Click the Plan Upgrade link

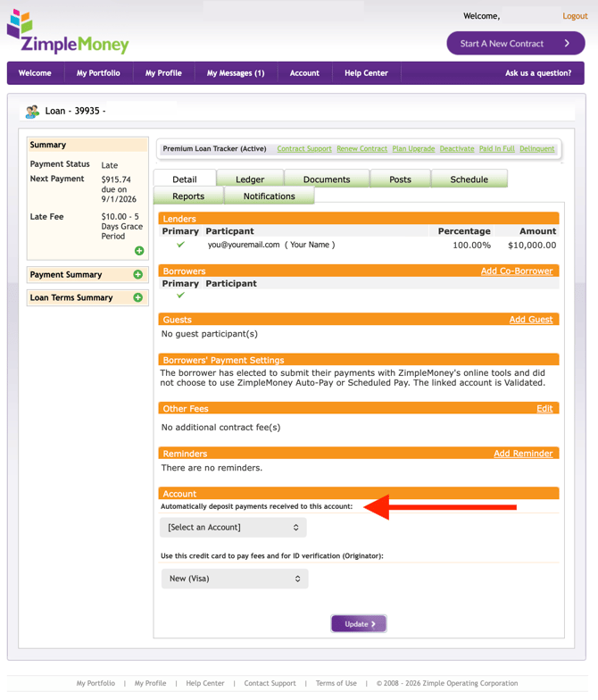coord(413,148)
